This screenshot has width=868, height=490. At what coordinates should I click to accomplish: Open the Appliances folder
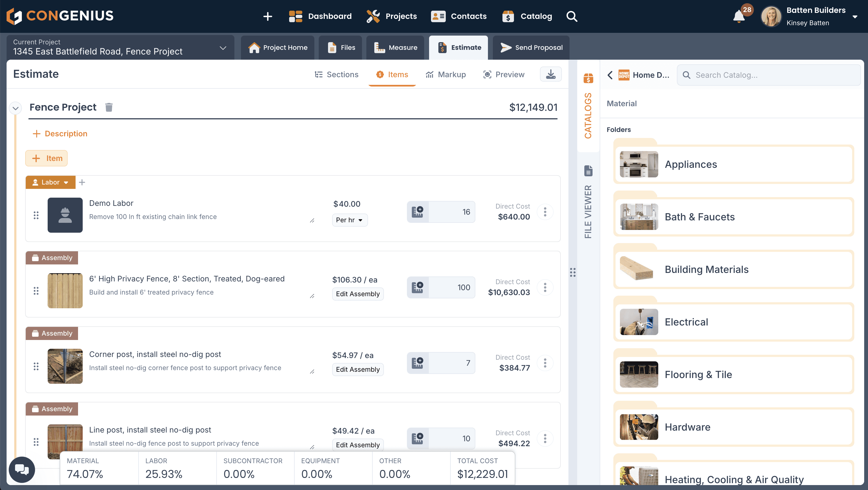[x=734, y=164]
